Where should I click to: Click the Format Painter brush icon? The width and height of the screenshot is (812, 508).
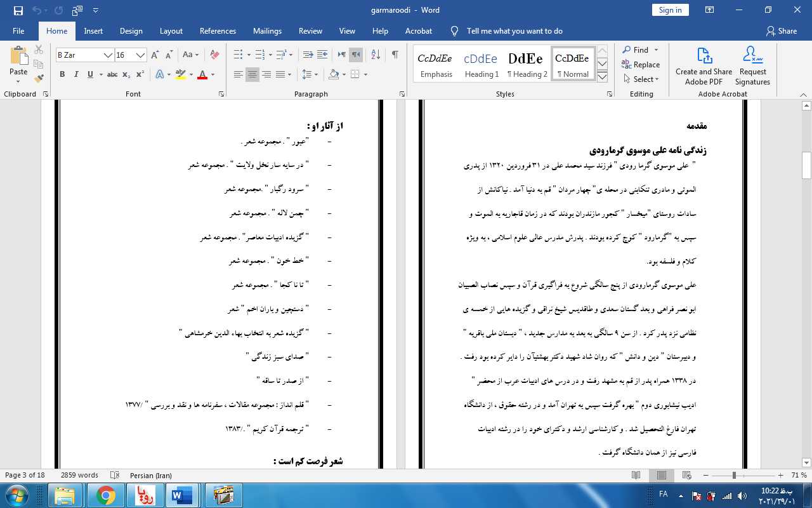39,79
